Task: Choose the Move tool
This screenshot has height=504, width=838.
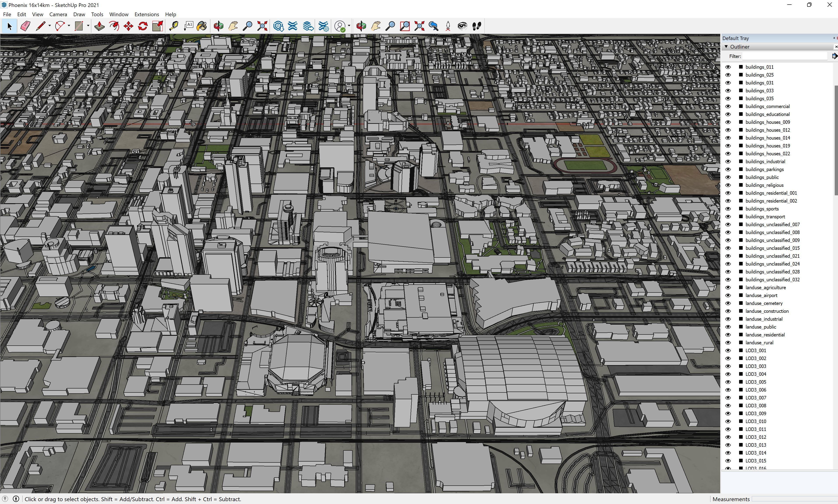Action: click(x=128, y=26)
